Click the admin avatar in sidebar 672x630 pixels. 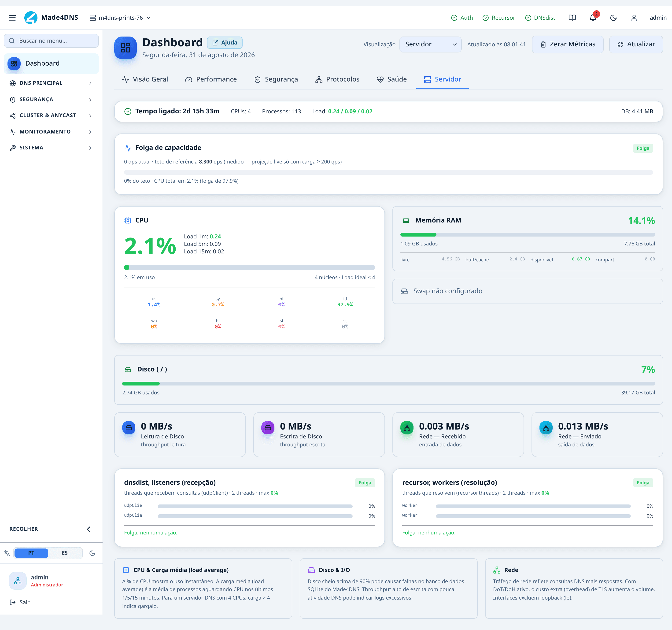point(18,581)
